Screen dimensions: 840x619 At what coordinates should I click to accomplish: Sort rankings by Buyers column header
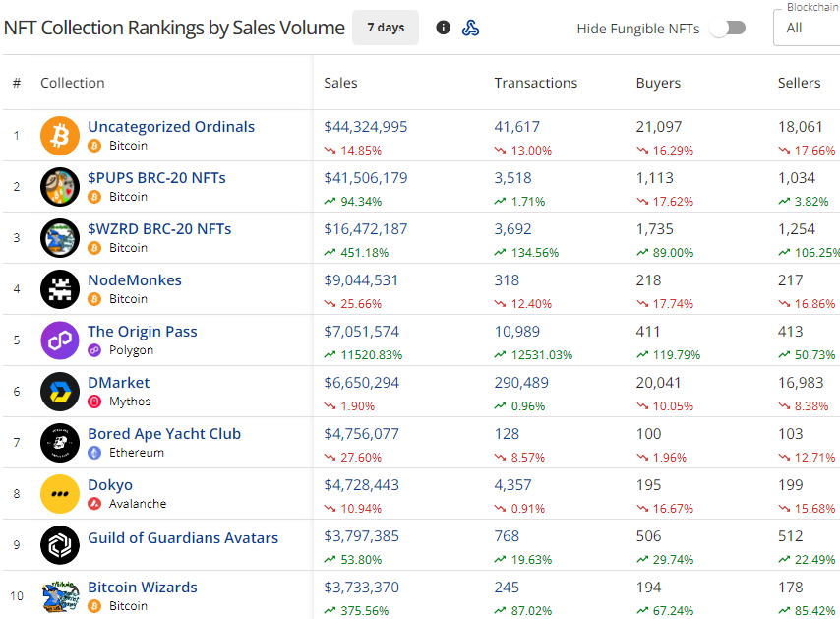pyautogui.click(x=658, y=83)
